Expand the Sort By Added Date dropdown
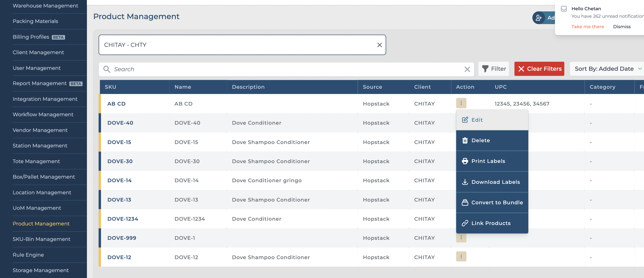 coord(607,69)
